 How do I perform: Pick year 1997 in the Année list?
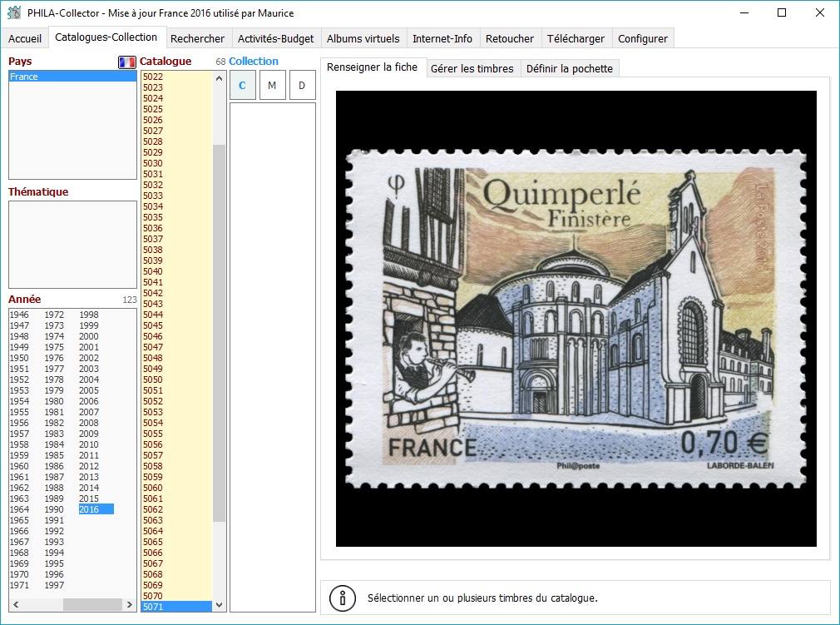click(x=54, y=585)
